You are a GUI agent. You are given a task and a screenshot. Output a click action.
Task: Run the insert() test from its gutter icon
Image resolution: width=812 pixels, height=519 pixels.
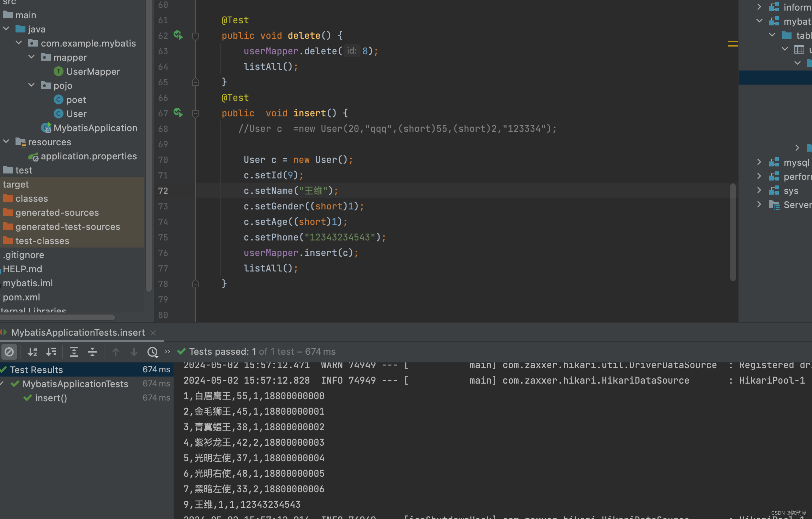point(178,113)
